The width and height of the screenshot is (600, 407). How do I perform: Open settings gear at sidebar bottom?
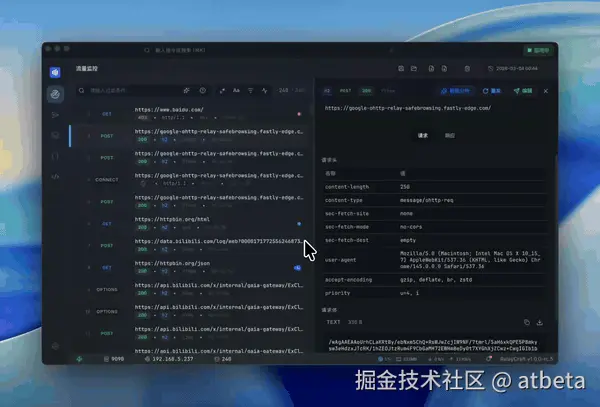tap(55, 346)
